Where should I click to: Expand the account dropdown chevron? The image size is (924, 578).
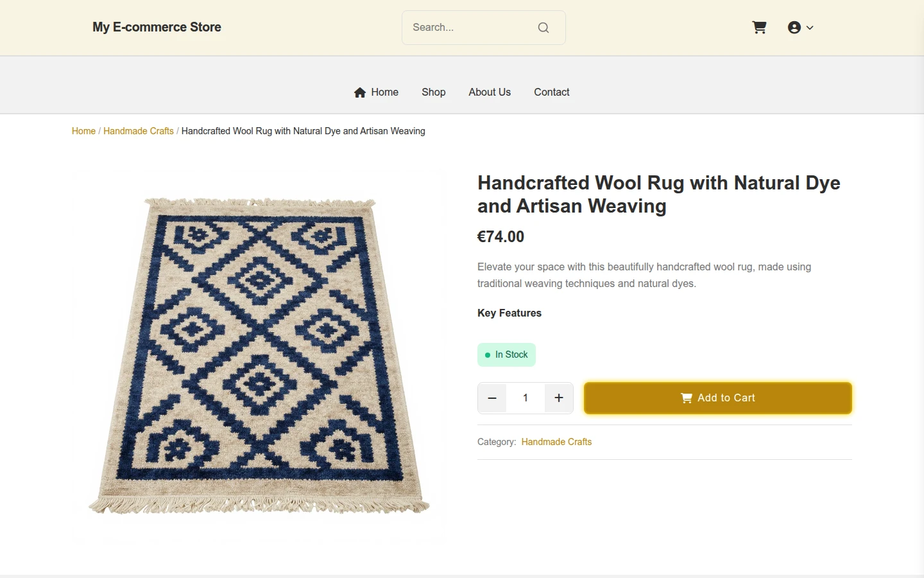(810, 28)
